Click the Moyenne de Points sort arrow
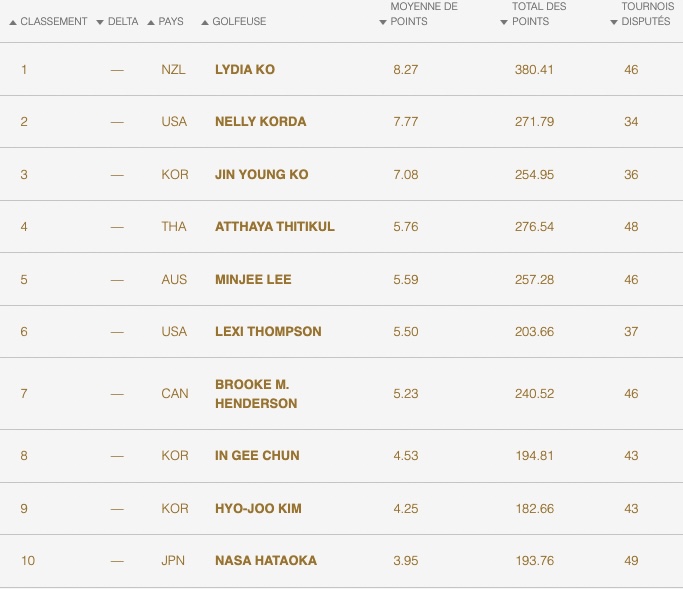The height and width of the screenshot is (589, 683). pos(383,22)
